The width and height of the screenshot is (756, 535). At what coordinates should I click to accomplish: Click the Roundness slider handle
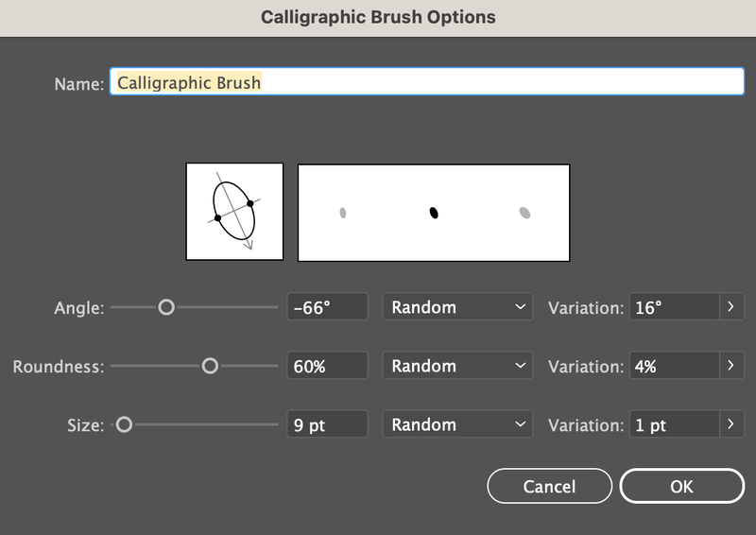[210, 366]
